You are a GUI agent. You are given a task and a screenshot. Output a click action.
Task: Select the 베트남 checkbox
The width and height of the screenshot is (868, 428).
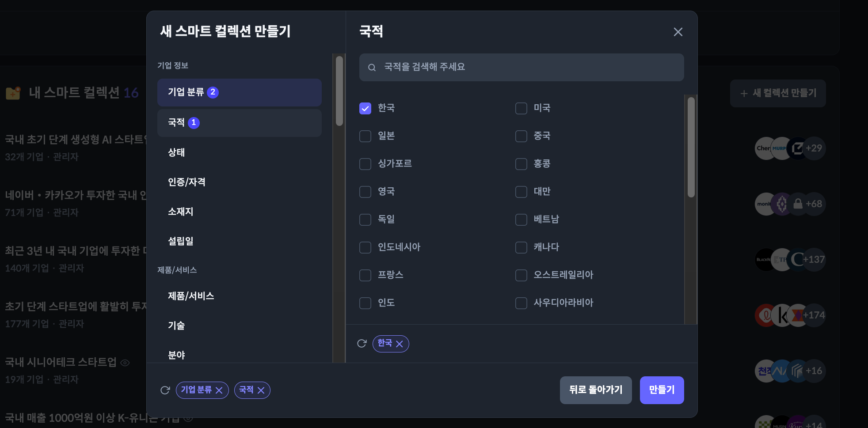522,220
